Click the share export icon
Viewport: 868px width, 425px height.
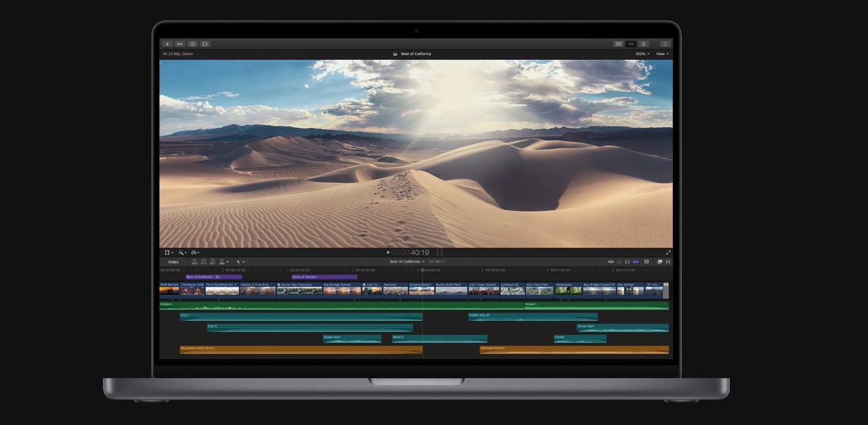point(665,44)
